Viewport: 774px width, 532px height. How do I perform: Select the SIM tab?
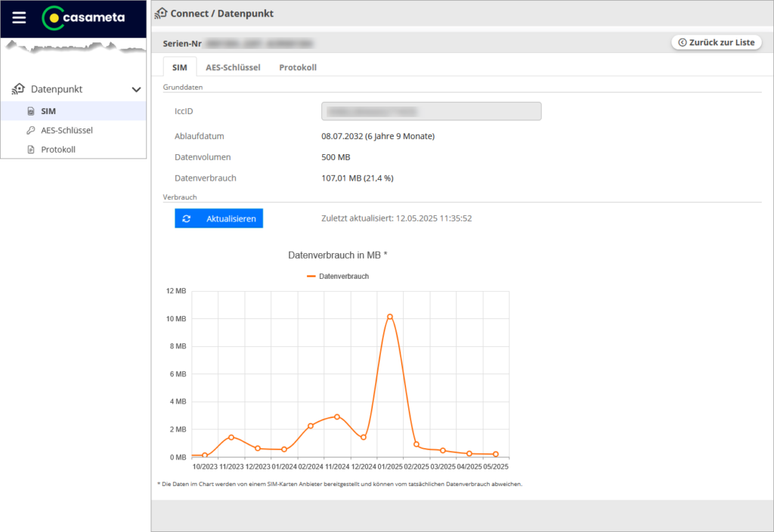[x=179, y=67]
